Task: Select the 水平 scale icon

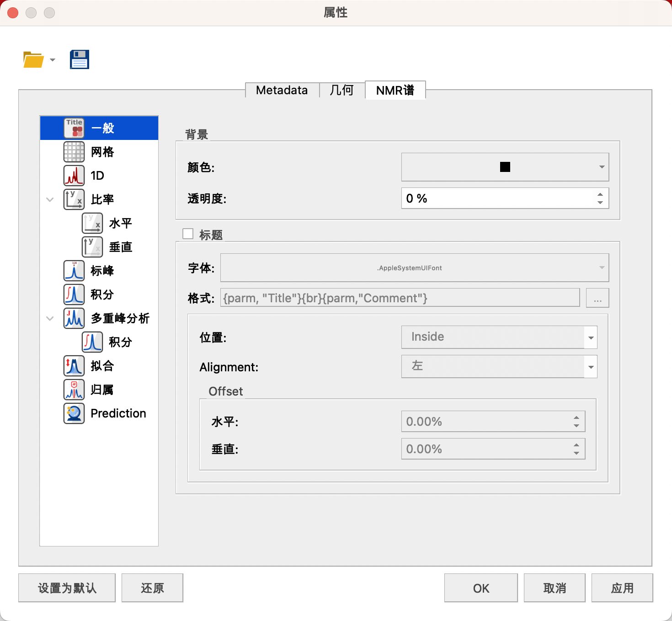Action: click(92, 223)
